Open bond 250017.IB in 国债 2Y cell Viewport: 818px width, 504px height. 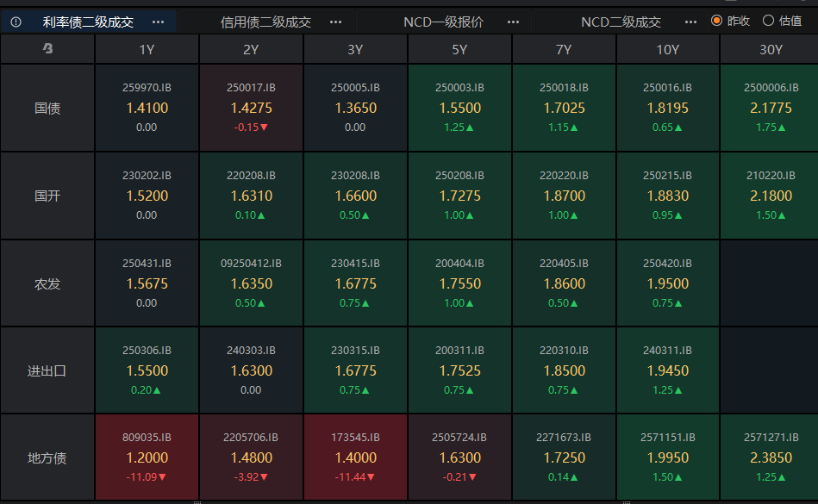[251, 88]
